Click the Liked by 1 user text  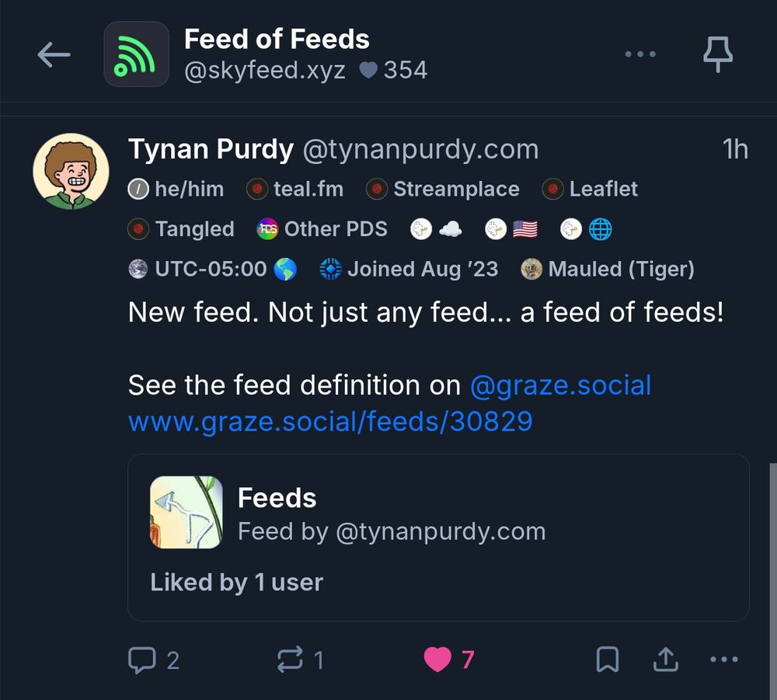coord(235,582)
